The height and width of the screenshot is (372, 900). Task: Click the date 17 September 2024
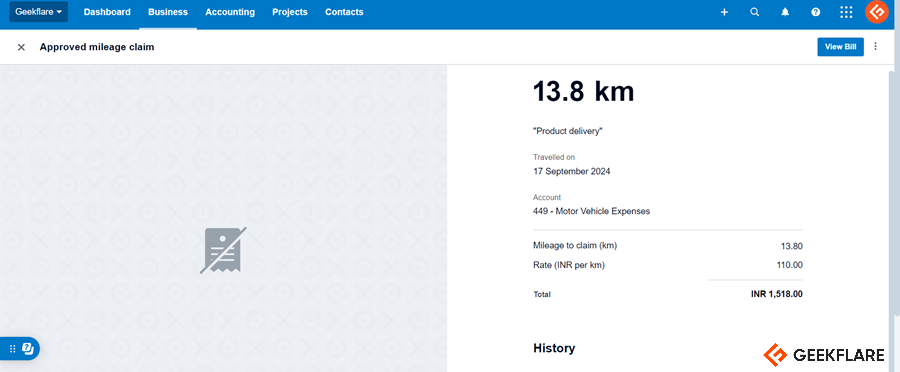[572, 171]
